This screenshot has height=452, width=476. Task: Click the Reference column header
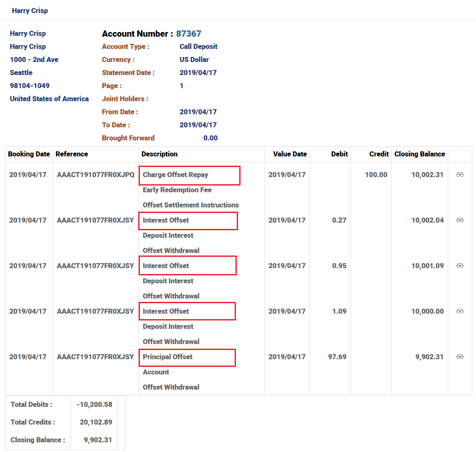pos(72,154)
